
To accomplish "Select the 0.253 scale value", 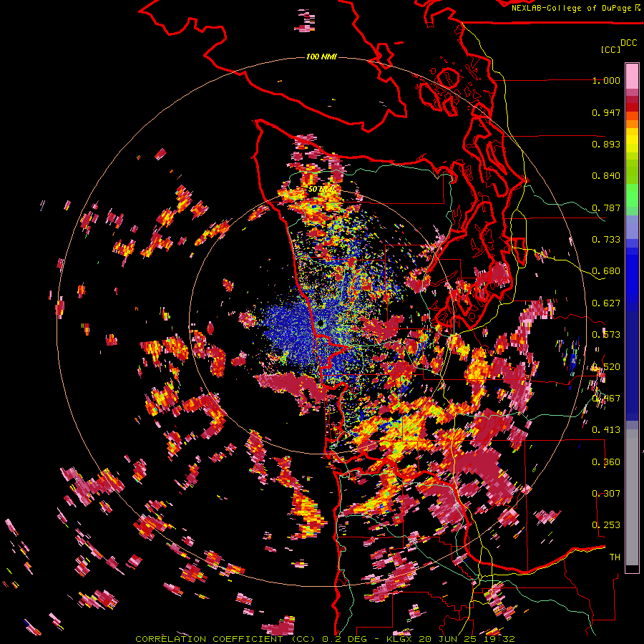I will 606,525.
